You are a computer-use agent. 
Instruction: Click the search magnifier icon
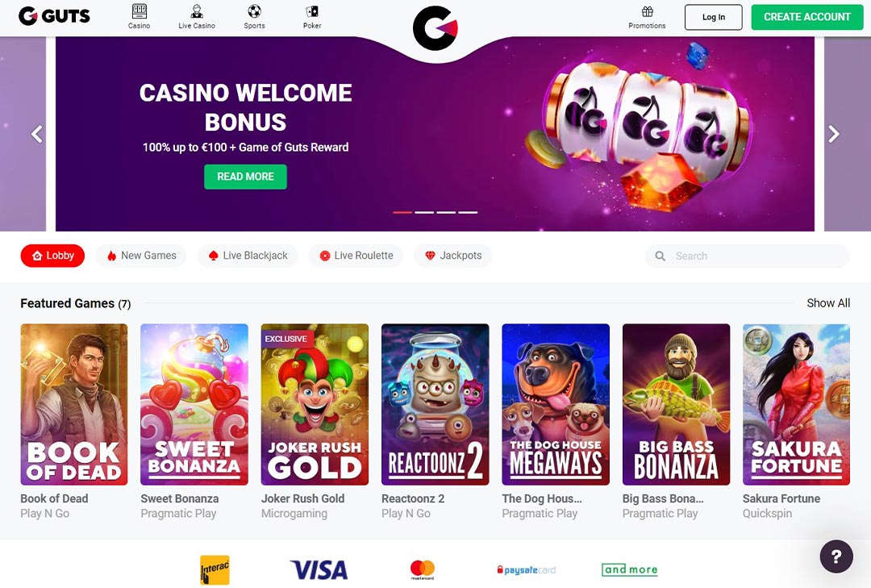(660, 256)
